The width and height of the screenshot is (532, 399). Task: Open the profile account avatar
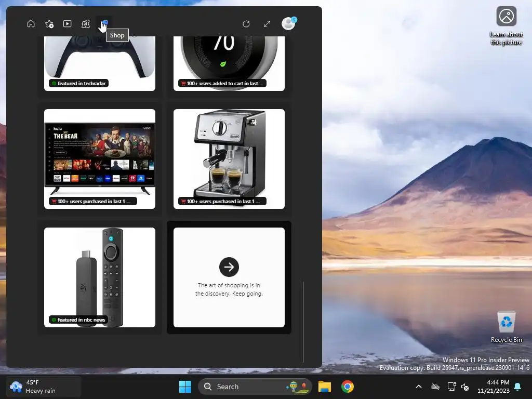(289, 24)
